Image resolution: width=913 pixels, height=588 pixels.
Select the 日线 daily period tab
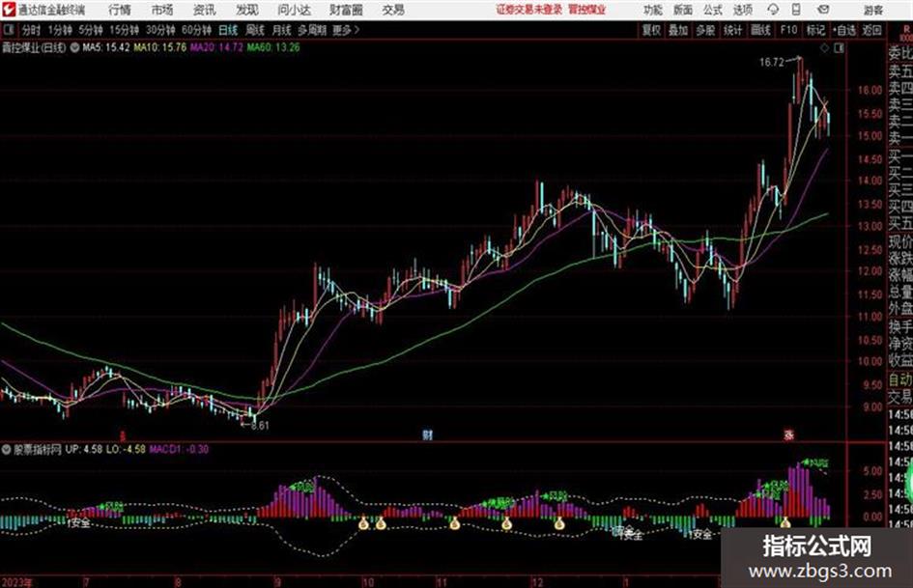pyautogui.click(x=228, y=30)
